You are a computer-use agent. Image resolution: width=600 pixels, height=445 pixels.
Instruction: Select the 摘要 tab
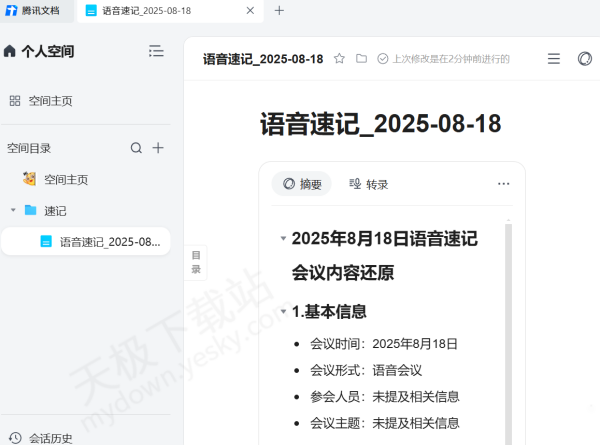tap(302, 184)
